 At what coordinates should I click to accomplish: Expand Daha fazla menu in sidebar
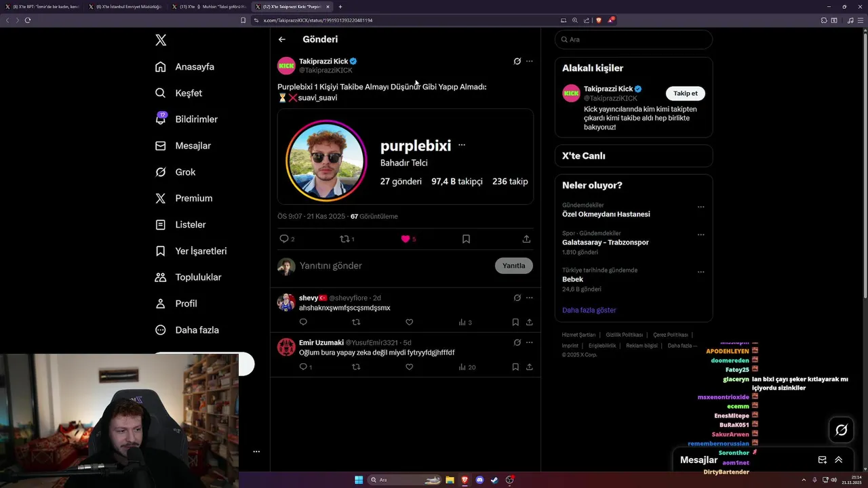(187, 330)
